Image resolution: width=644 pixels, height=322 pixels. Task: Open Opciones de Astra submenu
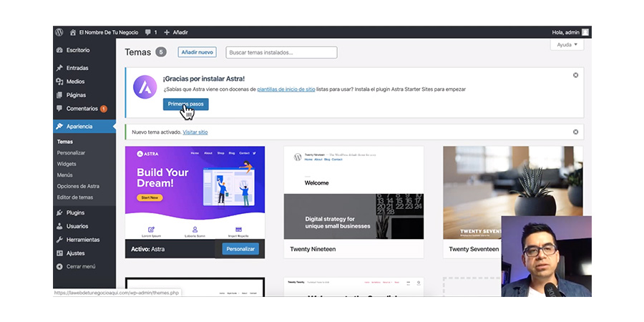(x=78, y=186)
